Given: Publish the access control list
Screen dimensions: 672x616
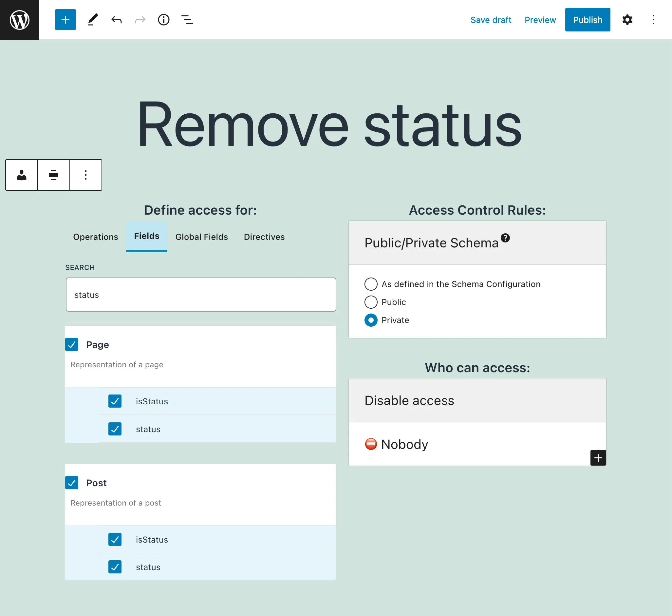Looking at the screenshot, I should coord(588,20).
